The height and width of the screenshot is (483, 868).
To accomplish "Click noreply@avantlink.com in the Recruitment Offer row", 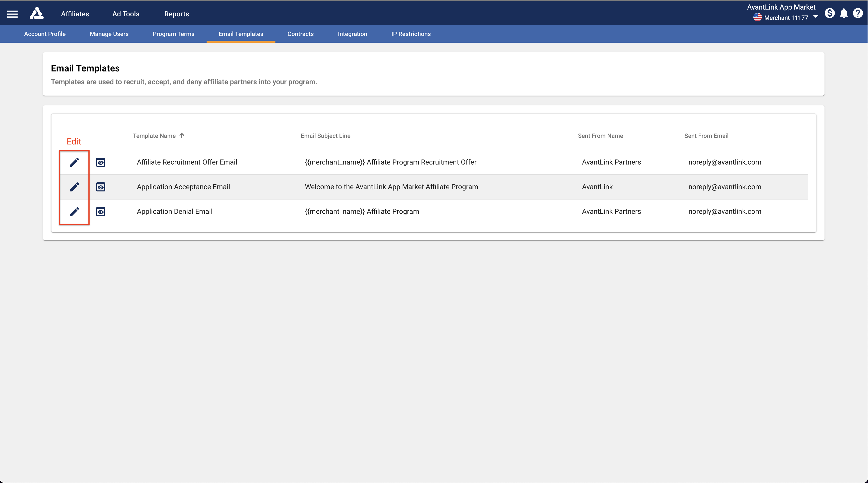I will (725, 162).
